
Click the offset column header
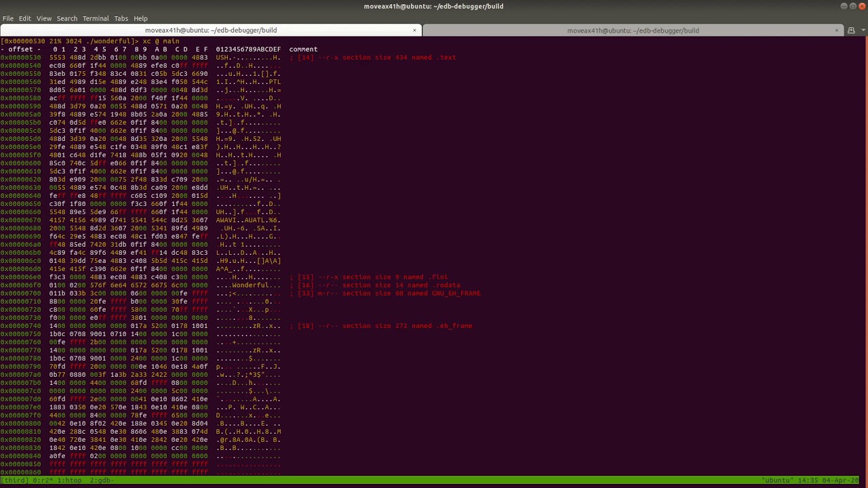pyautogui.click(x=20, y=49)
